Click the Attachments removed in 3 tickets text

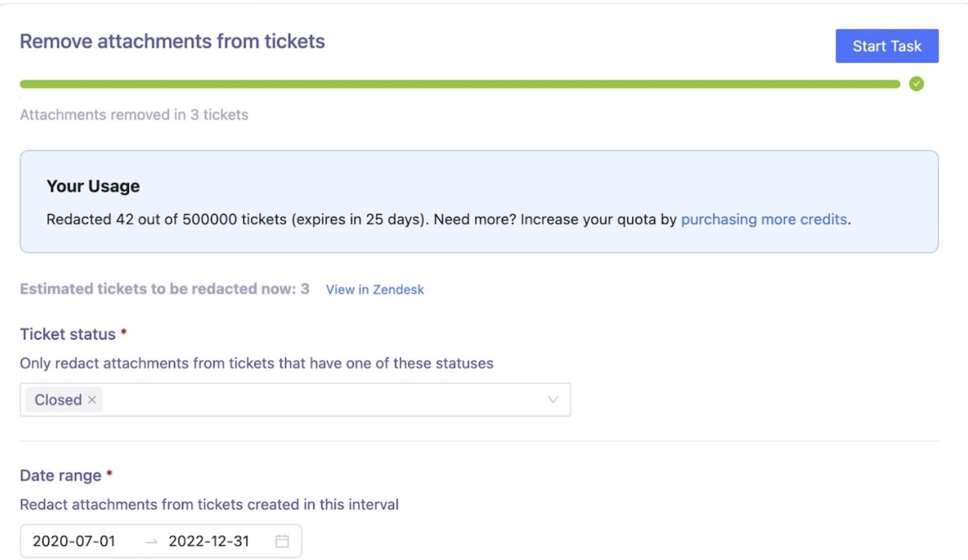pyautogui.click(x=134, y=115)
